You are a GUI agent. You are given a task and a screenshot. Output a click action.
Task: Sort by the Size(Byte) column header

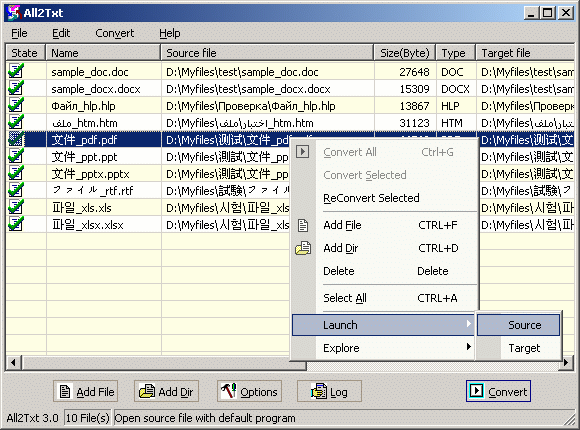pyautogui.click(x=405, y=53)
